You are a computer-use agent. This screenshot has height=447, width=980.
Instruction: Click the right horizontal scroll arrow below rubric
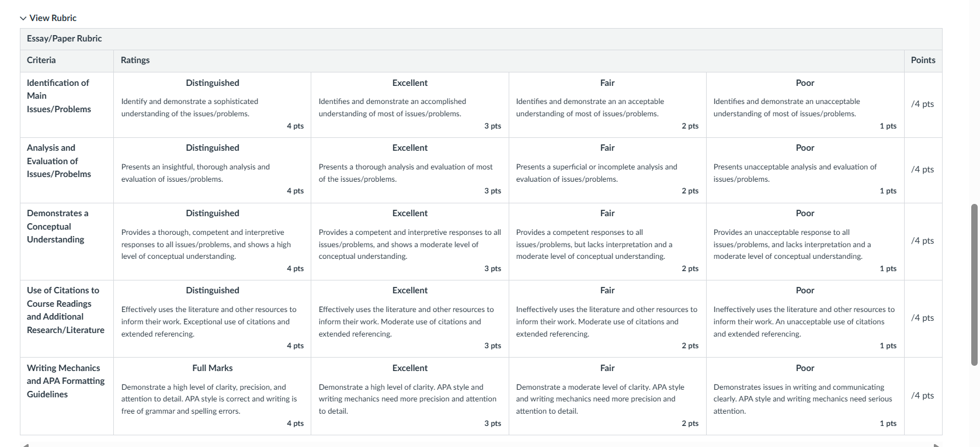coord(937,445)
